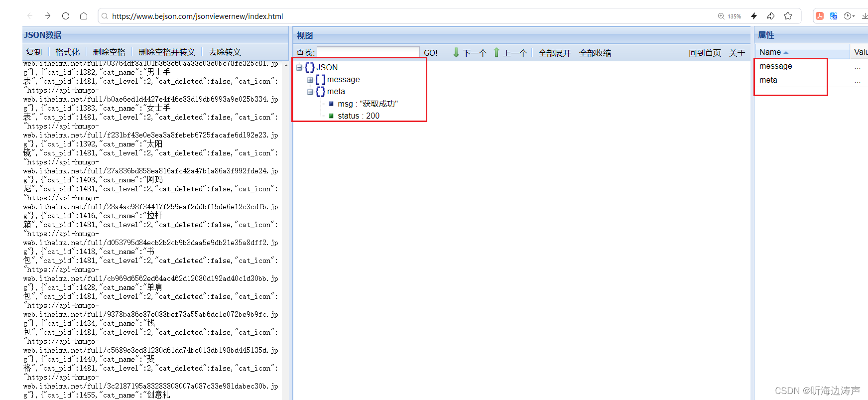Screen dimensions: 868x400
Task: Click the 格式化 format button
Action: [x=67, y=52]
